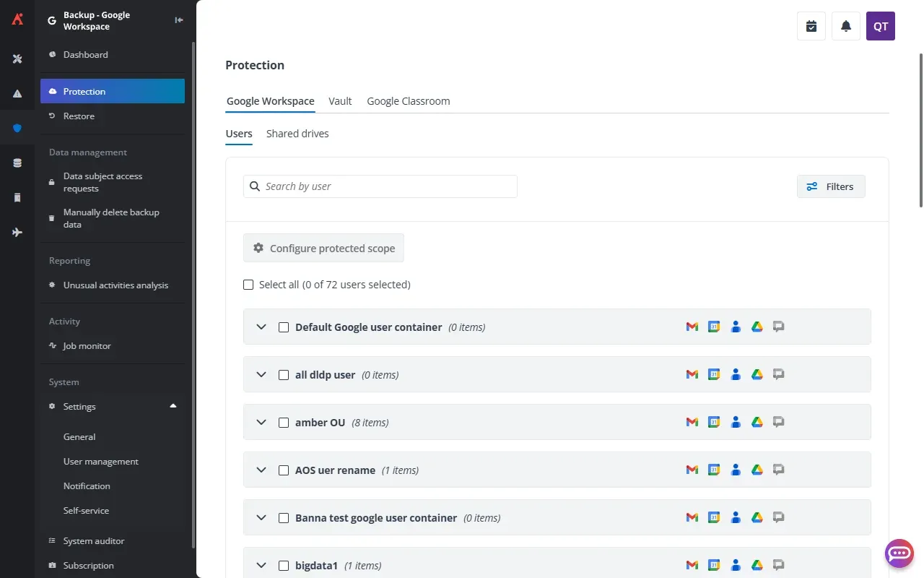Open Unusual activities analysis
924x578 pixels.
click(x=113, y=285)
